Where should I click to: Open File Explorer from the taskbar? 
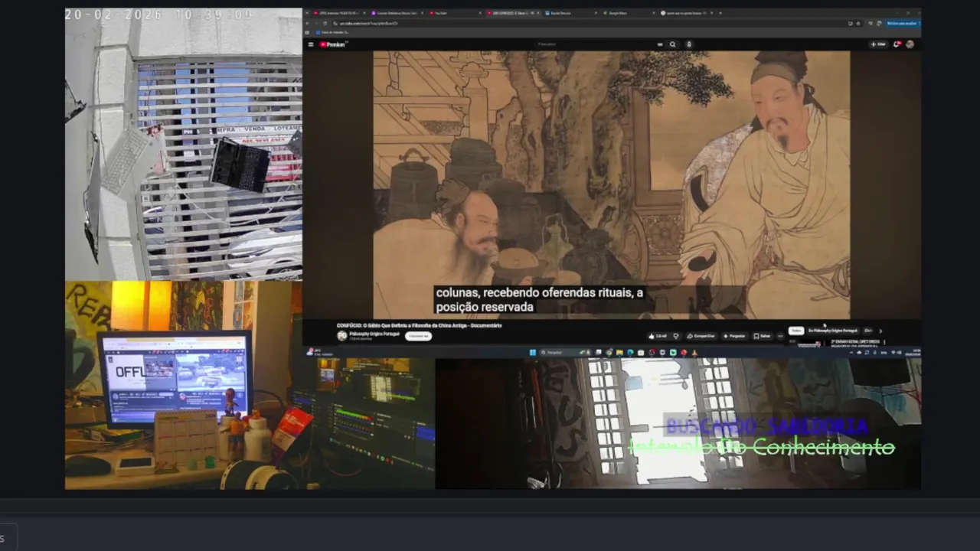[619, 353]
